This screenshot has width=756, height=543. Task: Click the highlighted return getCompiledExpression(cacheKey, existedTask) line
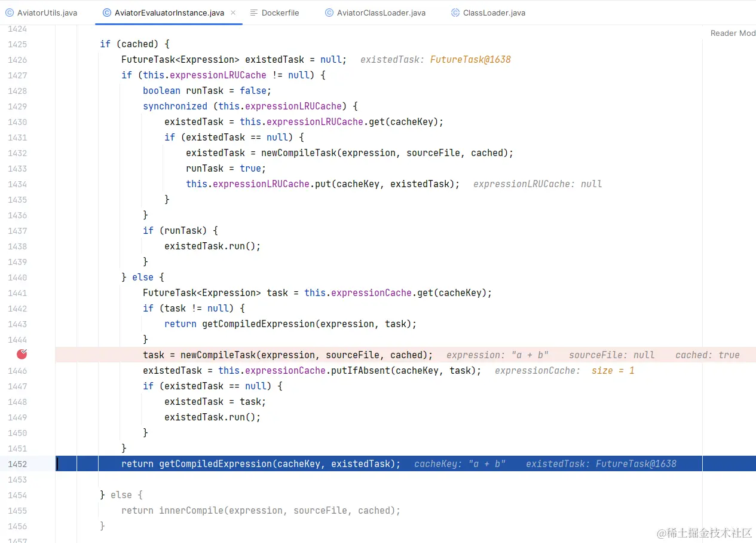tap(261, 464)
